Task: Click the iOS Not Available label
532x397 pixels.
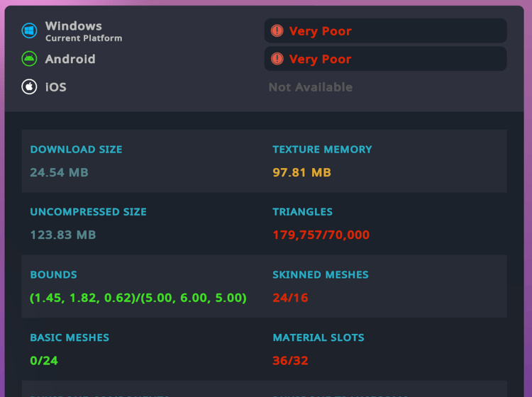Action: [x=311, y=87]
